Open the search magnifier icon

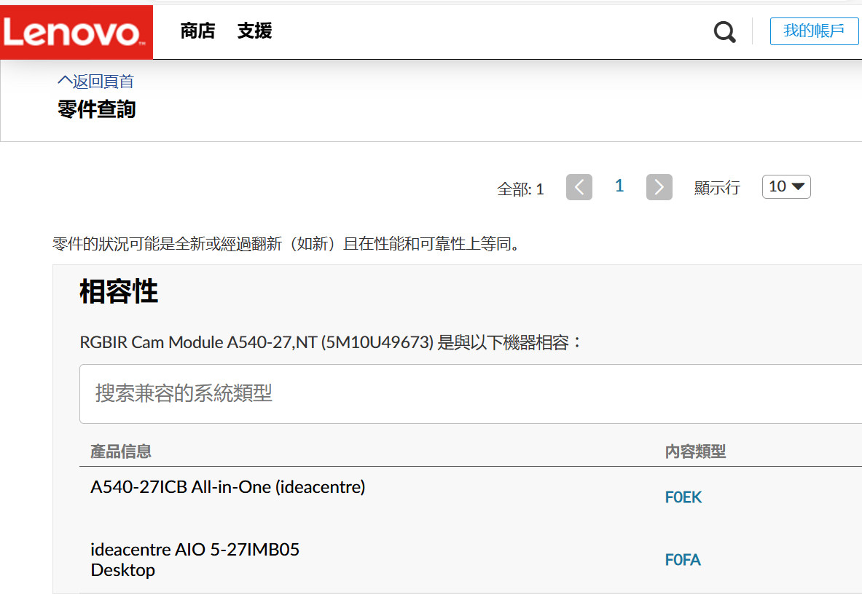(724, 32)
